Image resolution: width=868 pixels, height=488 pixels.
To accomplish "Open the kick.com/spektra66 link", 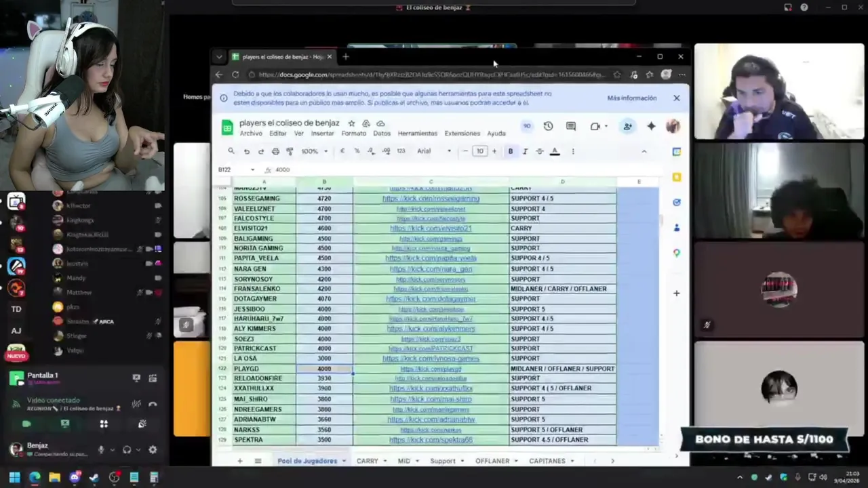I will click(431, 440).
